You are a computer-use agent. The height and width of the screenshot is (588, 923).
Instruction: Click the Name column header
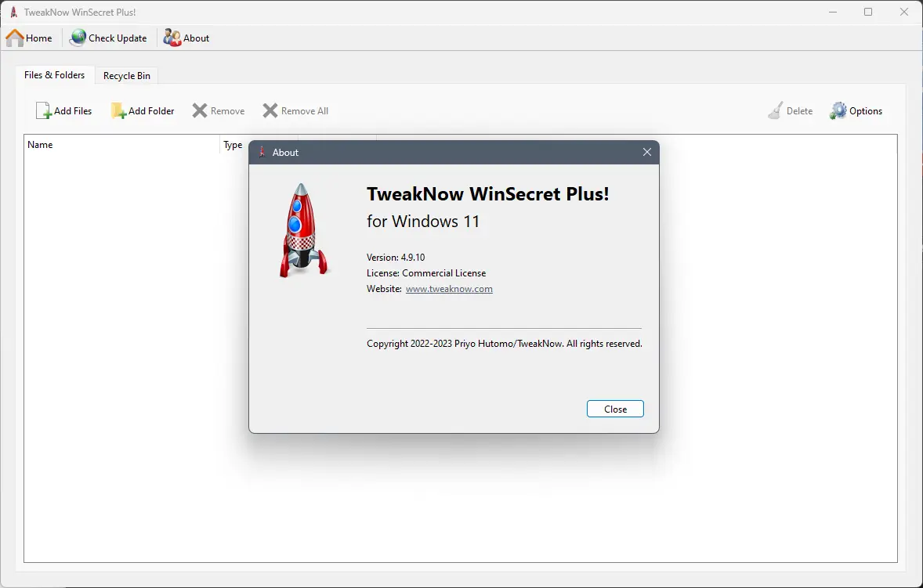[x=122, y=145]
